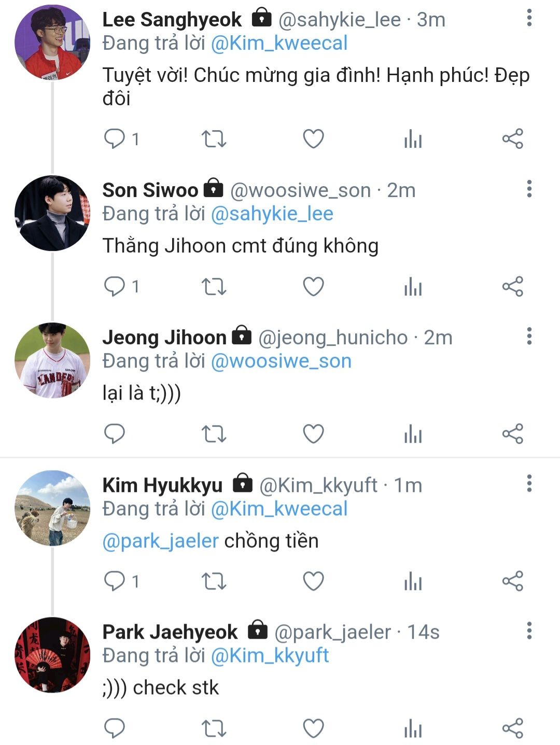
Task: Open three-dot menu on Son Siwoo's tweet
Action: point(529,189)
